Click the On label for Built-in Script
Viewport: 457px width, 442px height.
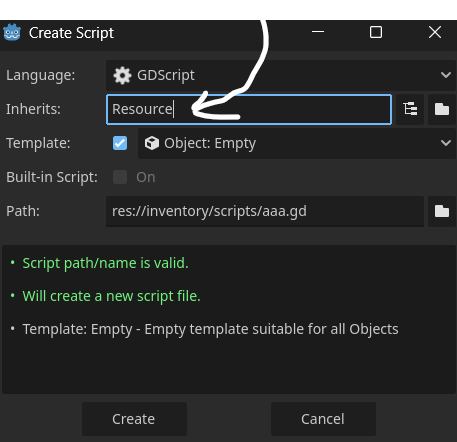click(x=146, y=177)
